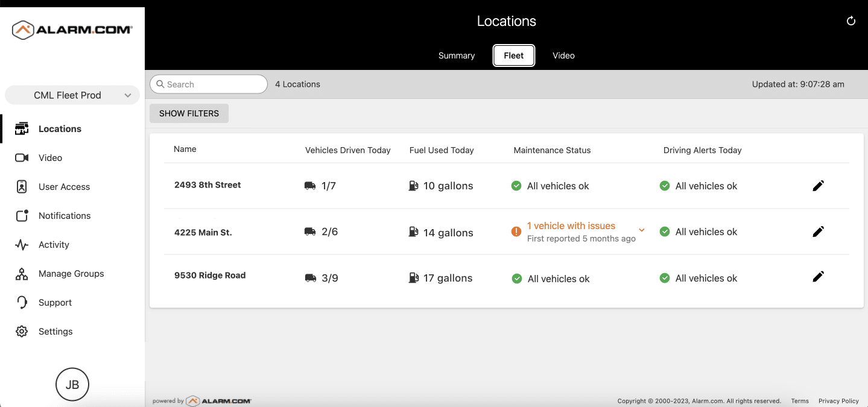Screen dimensions: 868x407
Task: Click the Vehicles Driven Today column header
Action: [348, 150]
